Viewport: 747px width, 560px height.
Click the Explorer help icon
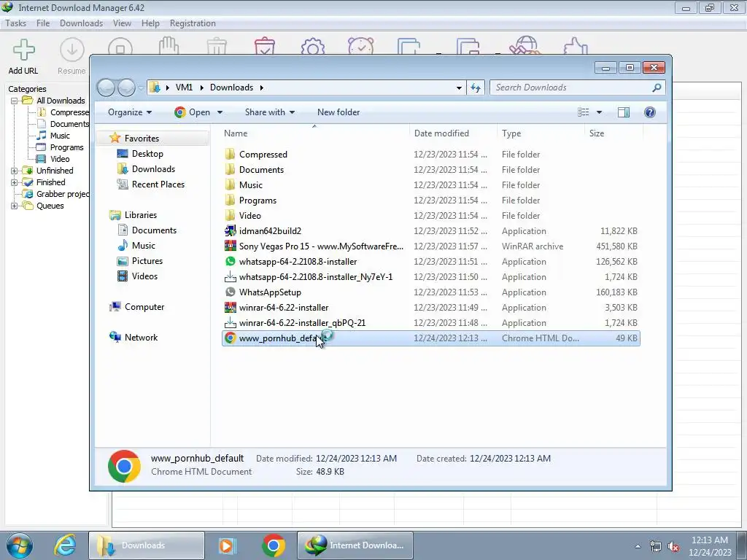click(649, 112)
